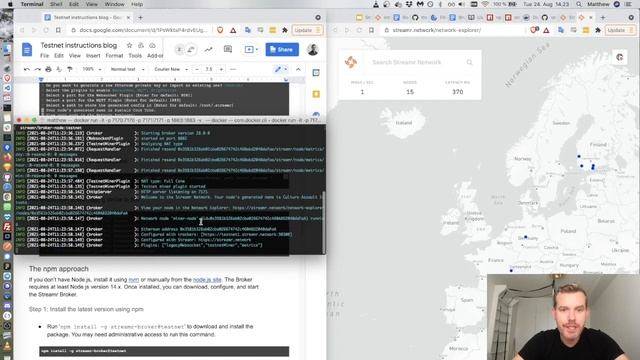Collapse the Docs menus with chevron
The height and width of the screenshot is (360, 640).
pyautogui.click(x=298, y=69)
